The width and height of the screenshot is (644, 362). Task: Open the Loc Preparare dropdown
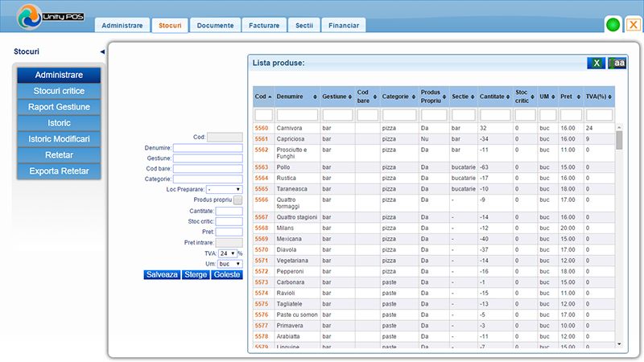tap(224, 189)
